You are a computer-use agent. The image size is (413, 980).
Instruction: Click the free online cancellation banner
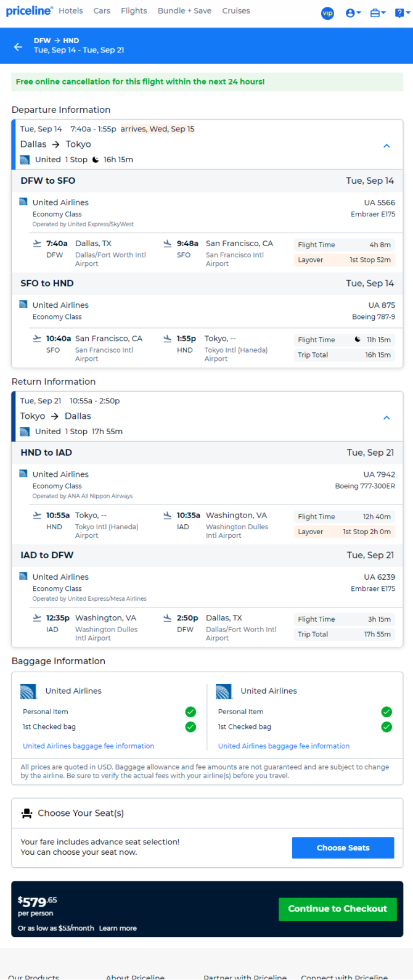click(x=207, y=81)
